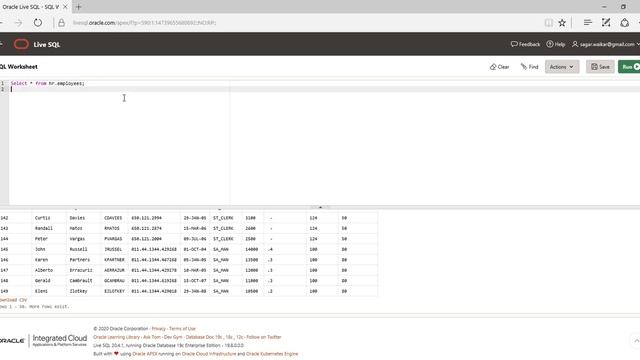Viewport: 640px width, 360px height.
Task: Click the cell Alberto in row 147
Action: point(44,270)
